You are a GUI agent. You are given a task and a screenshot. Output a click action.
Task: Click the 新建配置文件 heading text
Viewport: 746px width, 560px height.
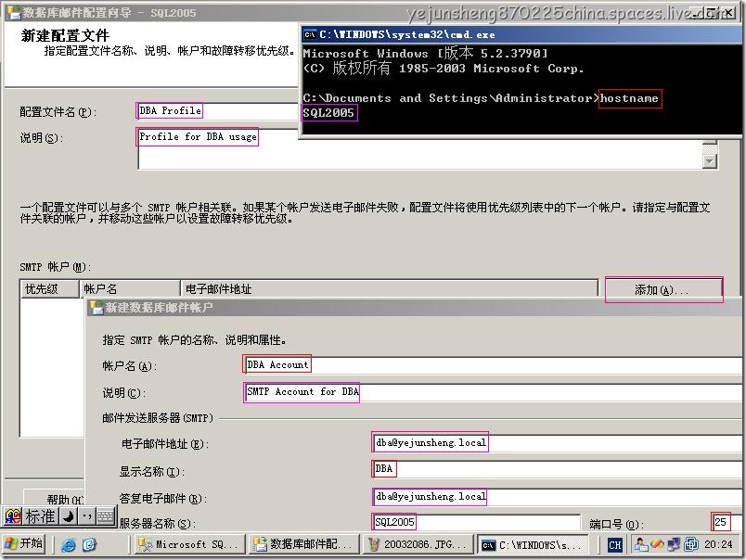65,35
